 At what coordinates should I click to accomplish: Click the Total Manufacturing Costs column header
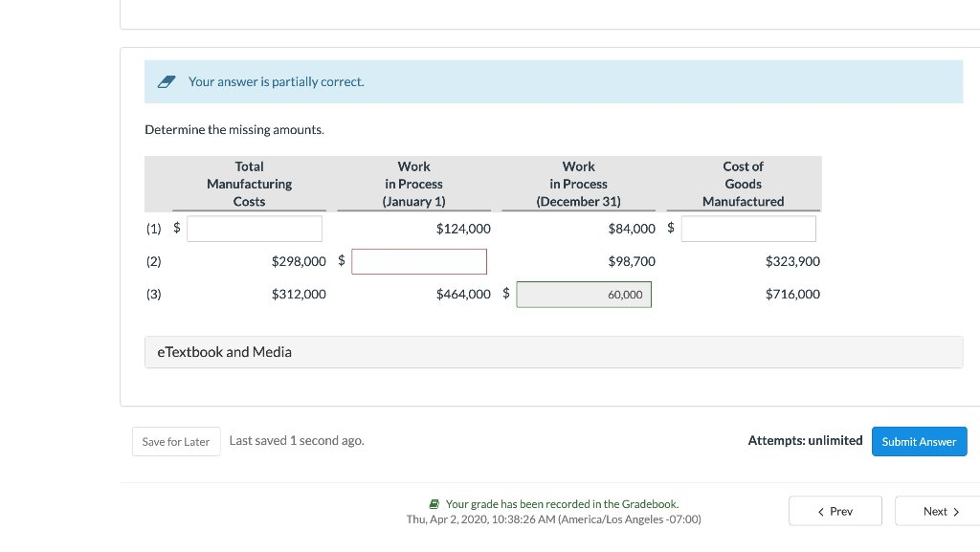[250, 185]
